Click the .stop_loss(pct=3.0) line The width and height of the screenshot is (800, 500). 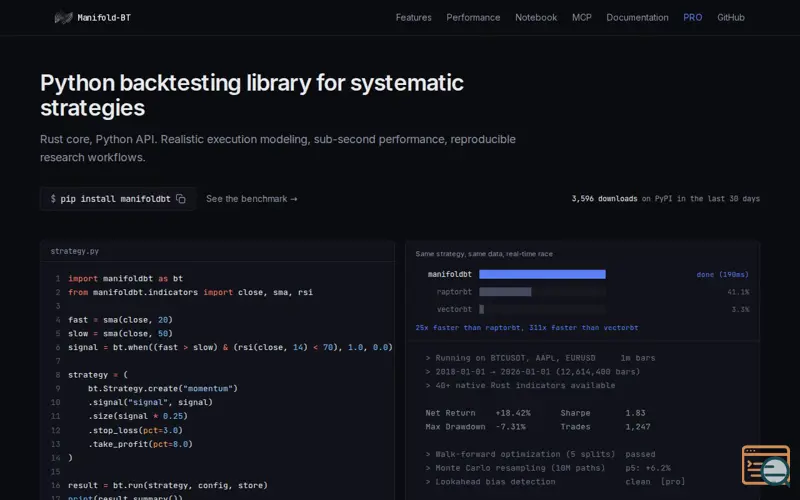pyautogui.click(x=135, y=430)
